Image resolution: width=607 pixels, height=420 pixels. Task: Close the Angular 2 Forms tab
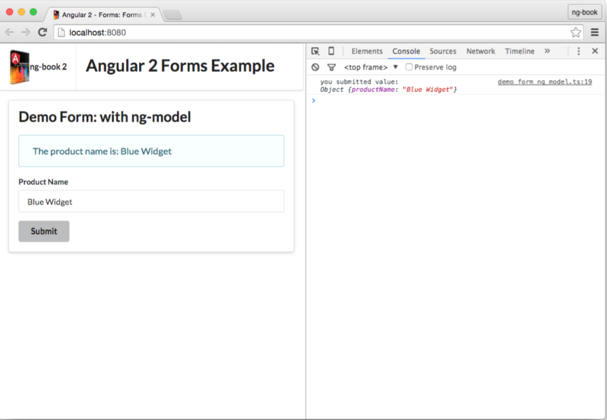pos(153,15)
